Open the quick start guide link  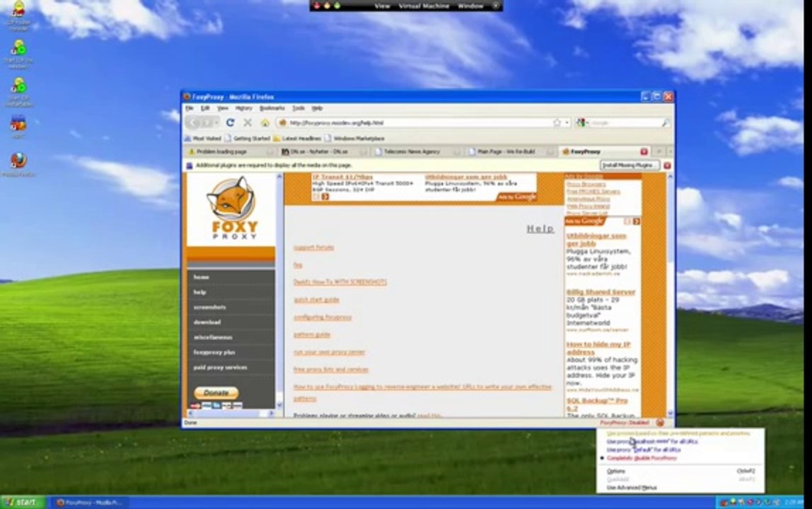click(x=316, y=300)
